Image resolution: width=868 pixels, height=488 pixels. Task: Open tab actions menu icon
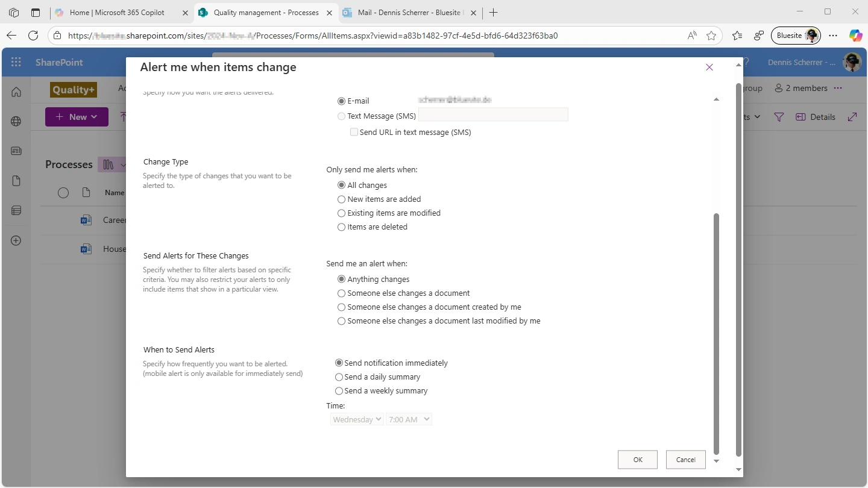(36, 12)
